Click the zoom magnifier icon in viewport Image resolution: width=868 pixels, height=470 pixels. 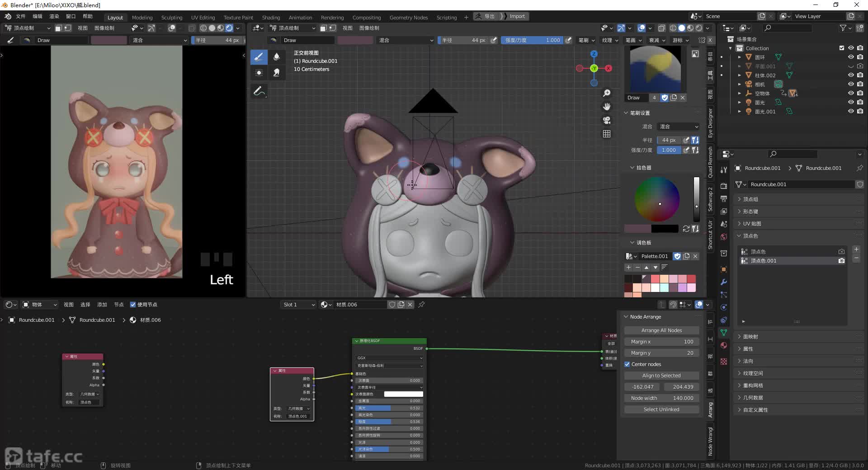point(607,93)
